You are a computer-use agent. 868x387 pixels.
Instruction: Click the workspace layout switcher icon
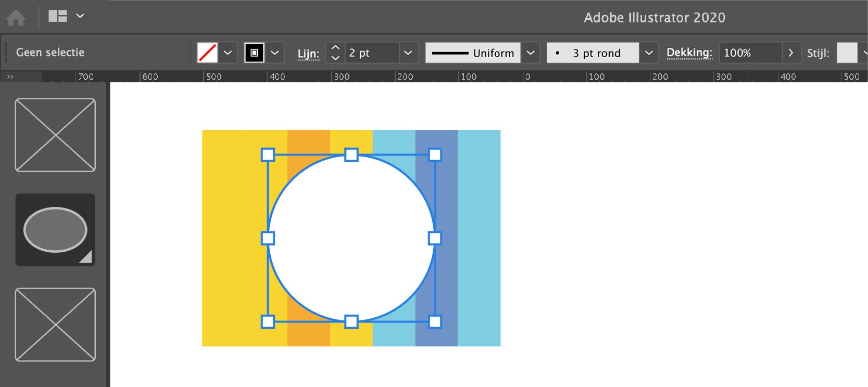pos(57,16)
